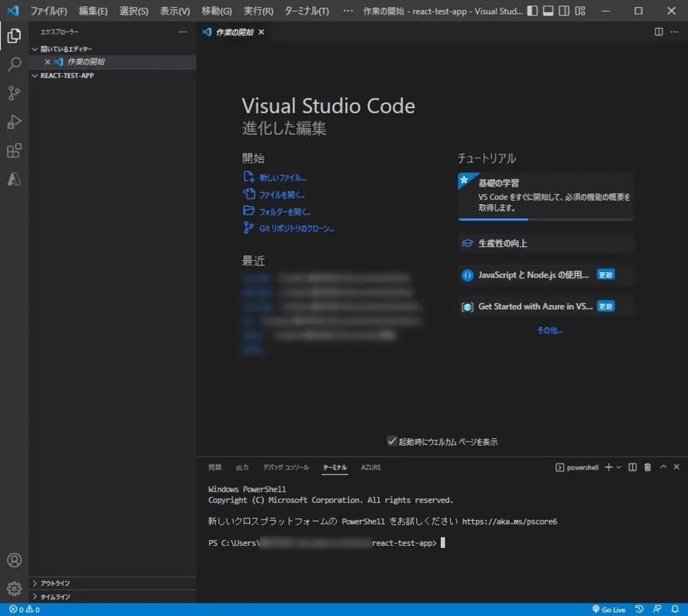Open the Search view in activity bar
This screenshot has width=688, height=616.
click(14, 64)
